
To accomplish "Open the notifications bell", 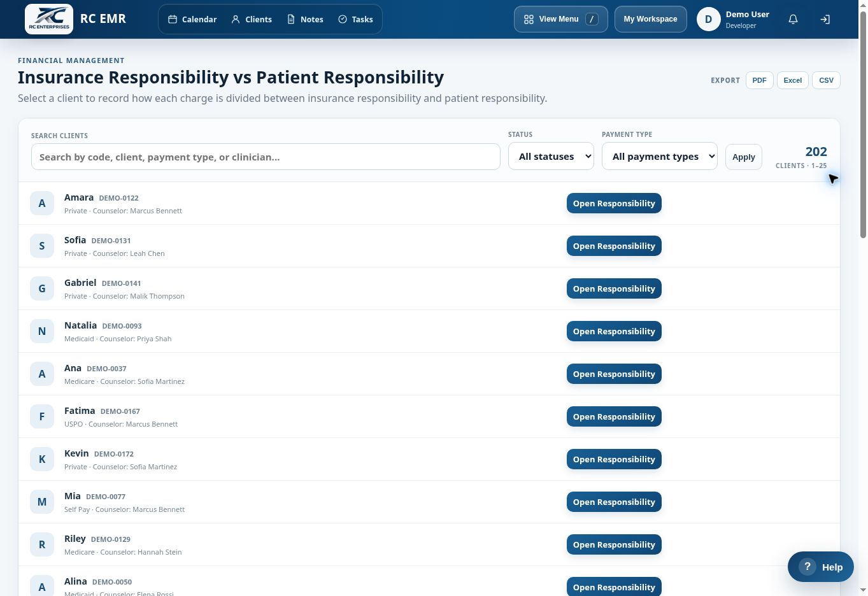I will [x=793, y=19].
